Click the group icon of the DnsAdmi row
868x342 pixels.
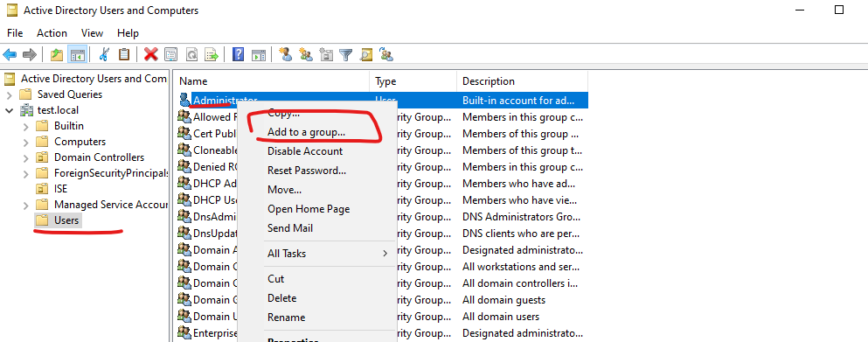184,217
